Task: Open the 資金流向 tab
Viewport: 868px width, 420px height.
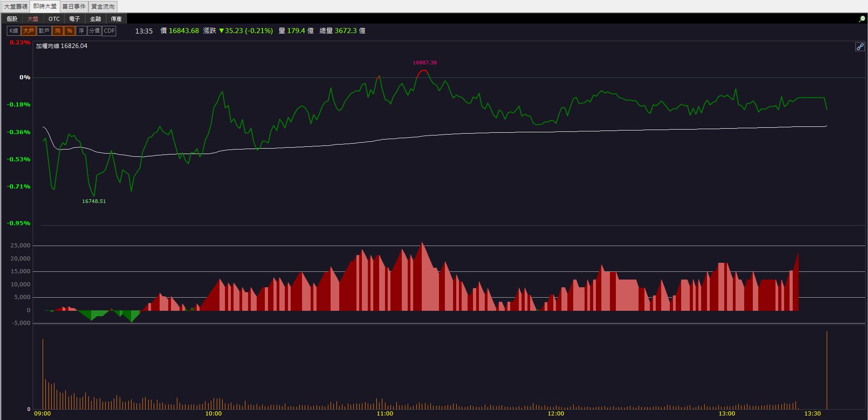Action: (103, 6)
